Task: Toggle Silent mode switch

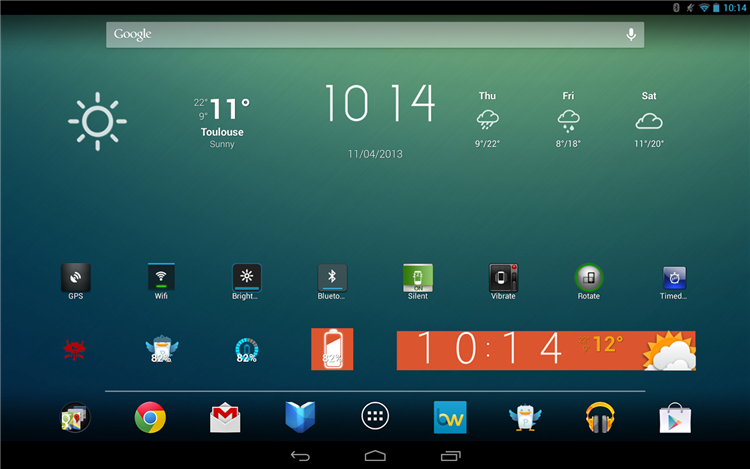Action: coord(418,282)
